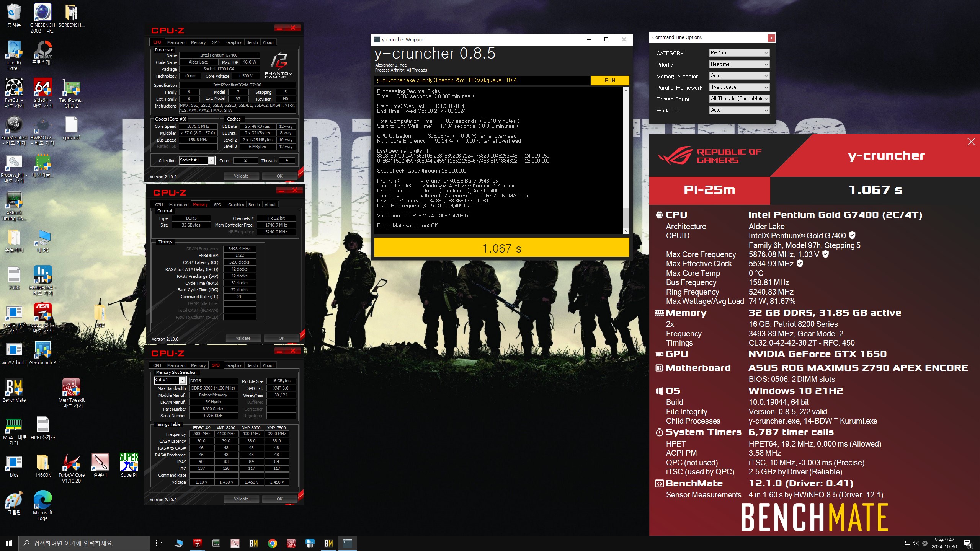
Task: Launch Geekbench 3 desktop icon
Action: click(42, 353)
